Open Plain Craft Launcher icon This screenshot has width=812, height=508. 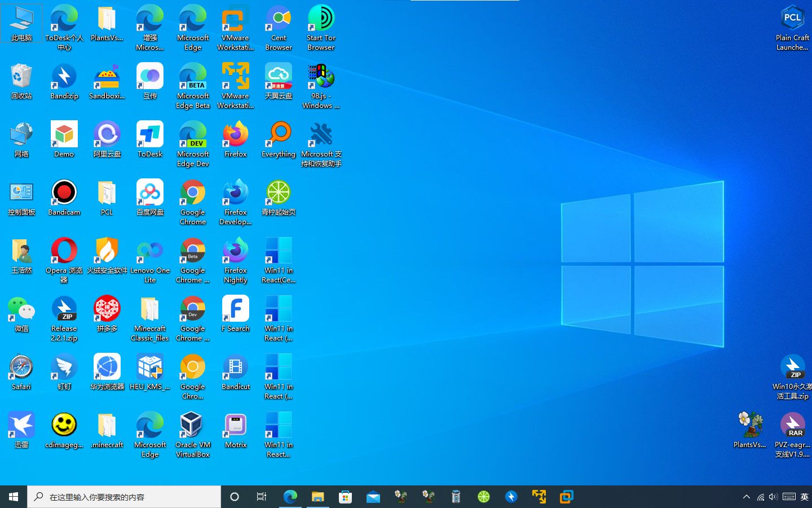pyautogui.click(x=792, y=28)
